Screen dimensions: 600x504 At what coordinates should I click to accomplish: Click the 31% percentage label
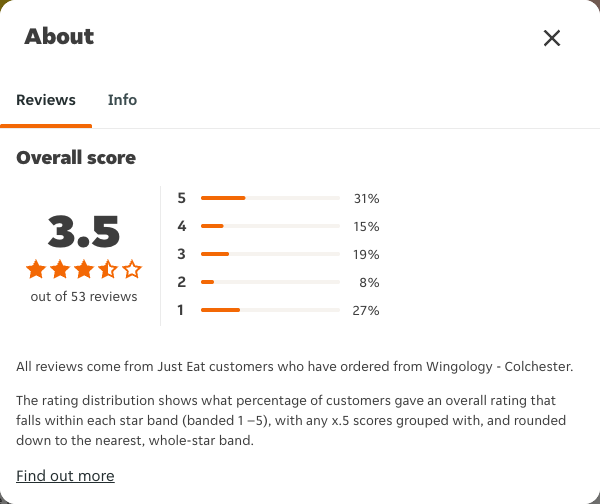click(x=366, y=199)
